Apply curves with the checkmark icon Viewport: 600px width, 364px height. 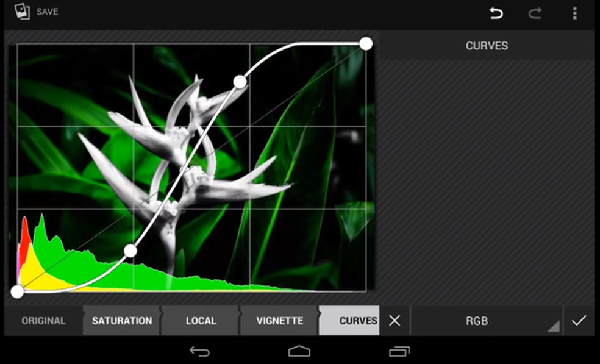coord(577,320)
